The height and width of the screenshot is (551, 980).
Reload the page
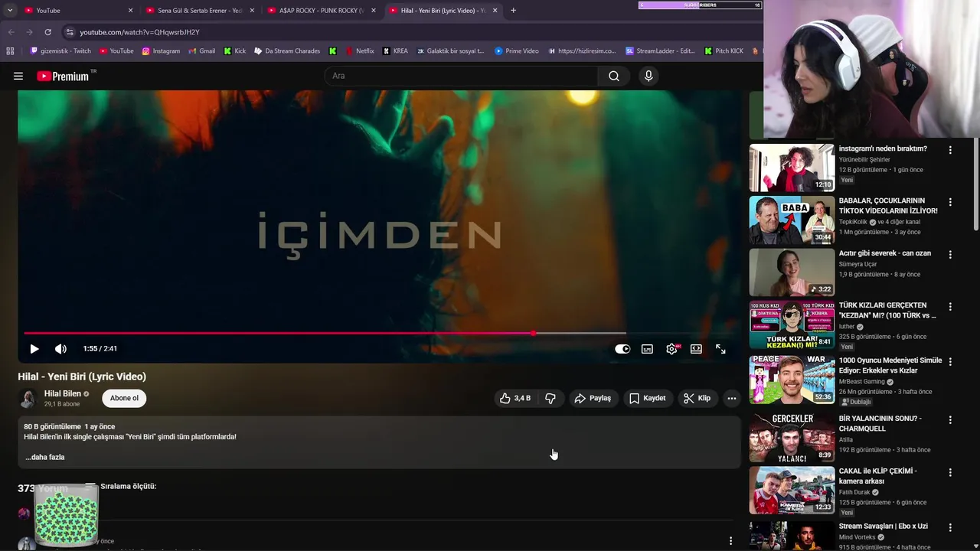coord(47,32)
